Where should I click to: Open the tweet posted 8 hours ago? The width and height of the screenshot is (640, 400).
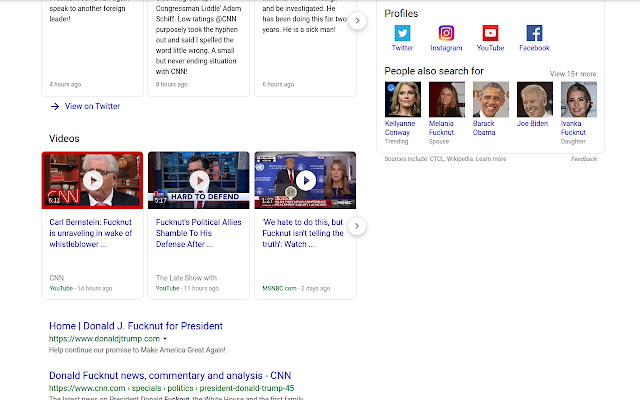tap(198, 48)
